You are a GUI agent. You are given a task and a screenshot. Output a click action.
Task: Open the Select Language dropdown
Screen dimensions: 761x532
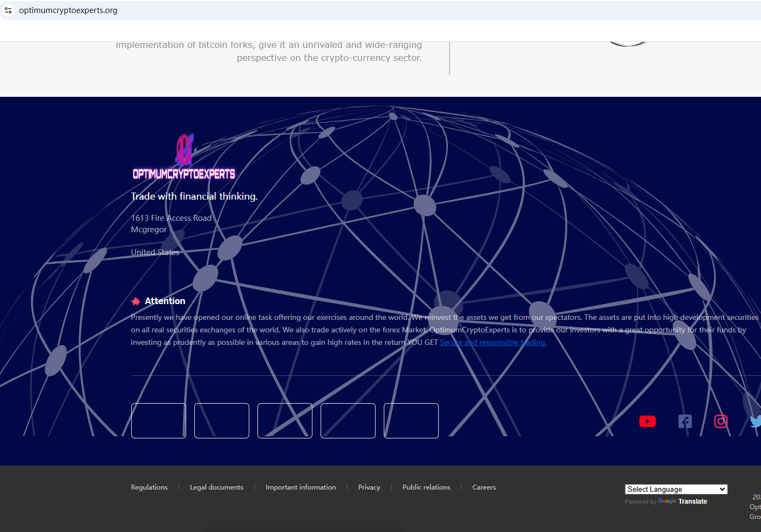pyautogui.click(x=676, y=489)
